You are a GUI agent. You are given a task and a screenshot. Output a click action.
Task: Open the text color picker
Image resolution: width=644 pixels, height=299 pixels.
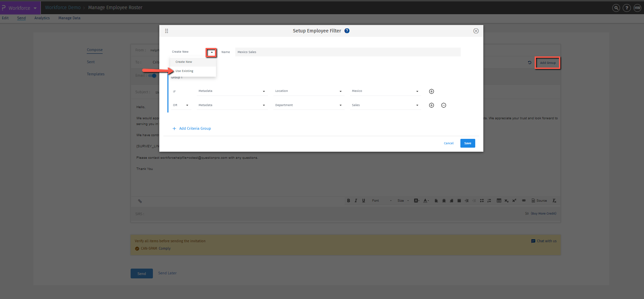click(x=426, y=201)
